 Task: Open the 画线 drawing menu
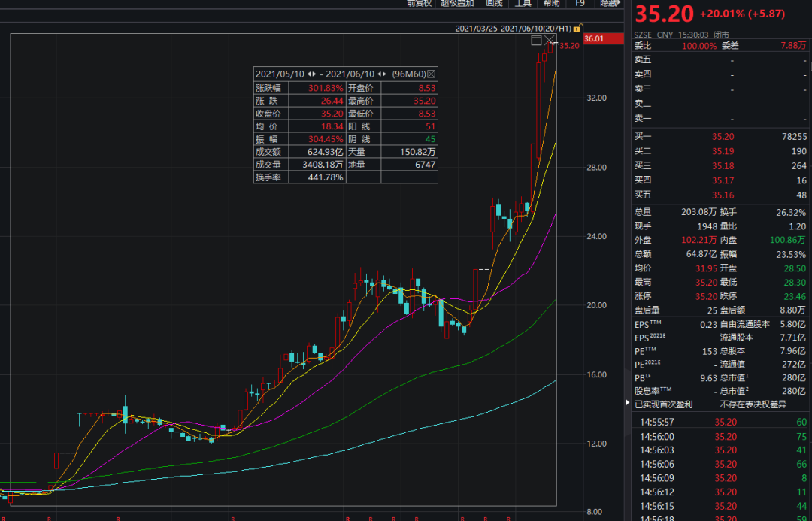pos(494,3)
